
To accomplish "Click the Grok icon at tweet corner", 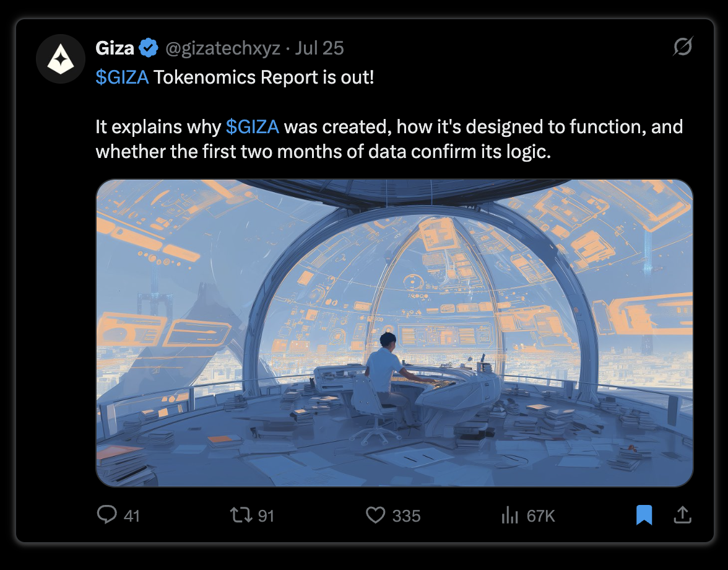I will tap(683, 46).
